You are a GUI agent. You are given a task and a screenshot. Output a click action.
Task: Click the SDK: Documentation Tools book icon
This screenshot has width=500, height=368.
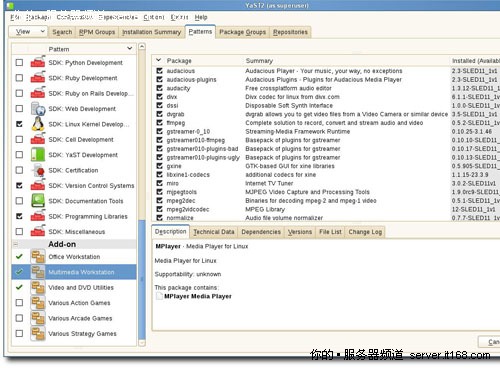[38, 201]
